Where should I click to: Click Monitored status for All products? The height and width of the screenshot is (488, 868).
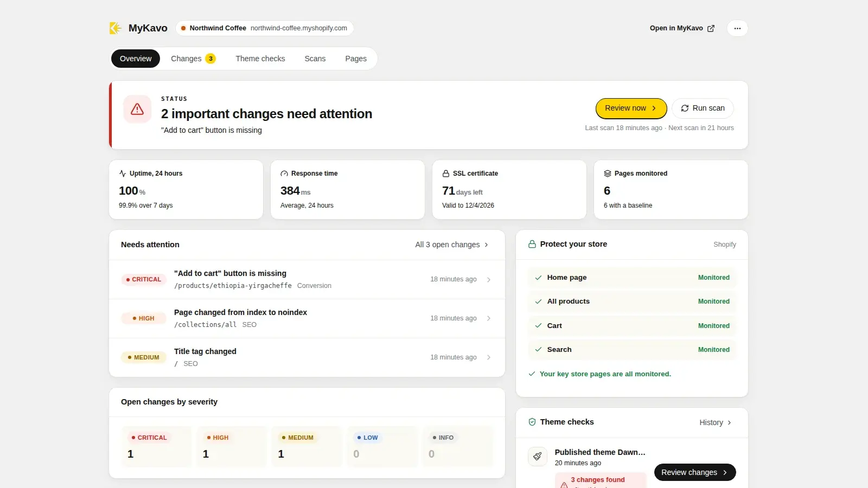[x=714, y=301]
